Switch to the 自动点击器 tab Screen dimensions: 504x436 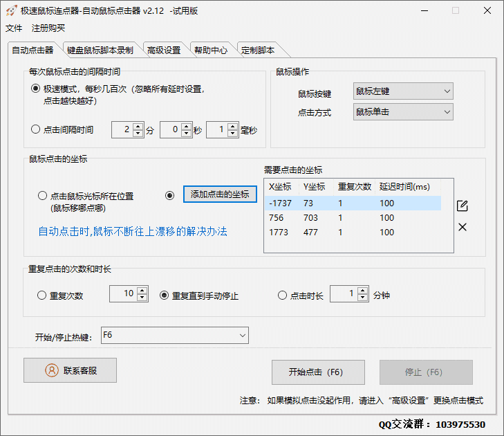(x=32, y=51)
